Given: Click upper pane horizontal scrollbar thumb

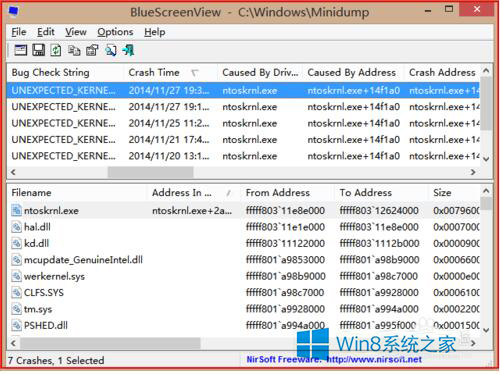Looking at the screenshot, I should point(150,172).
